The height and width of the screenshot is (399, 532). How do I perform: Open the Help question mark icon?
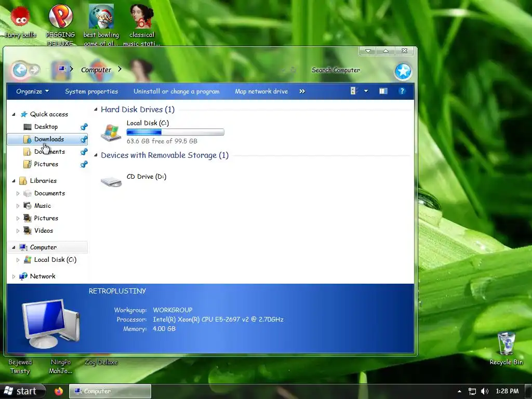(402, 91)
